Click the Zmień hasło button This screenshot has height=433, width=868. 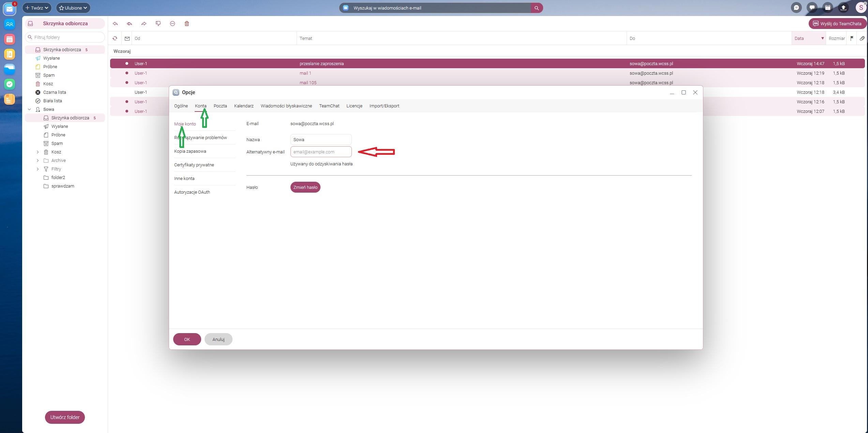point(305,187)
